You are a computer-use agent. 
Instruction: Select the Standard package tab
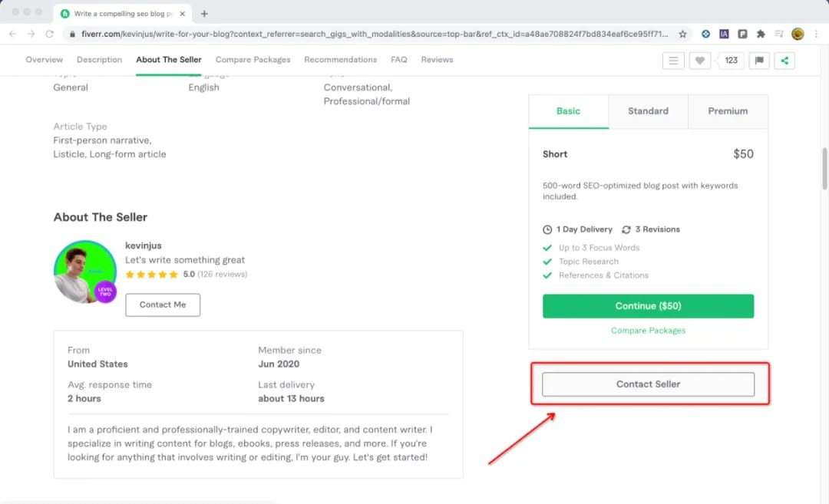click(x=648, y=111)
